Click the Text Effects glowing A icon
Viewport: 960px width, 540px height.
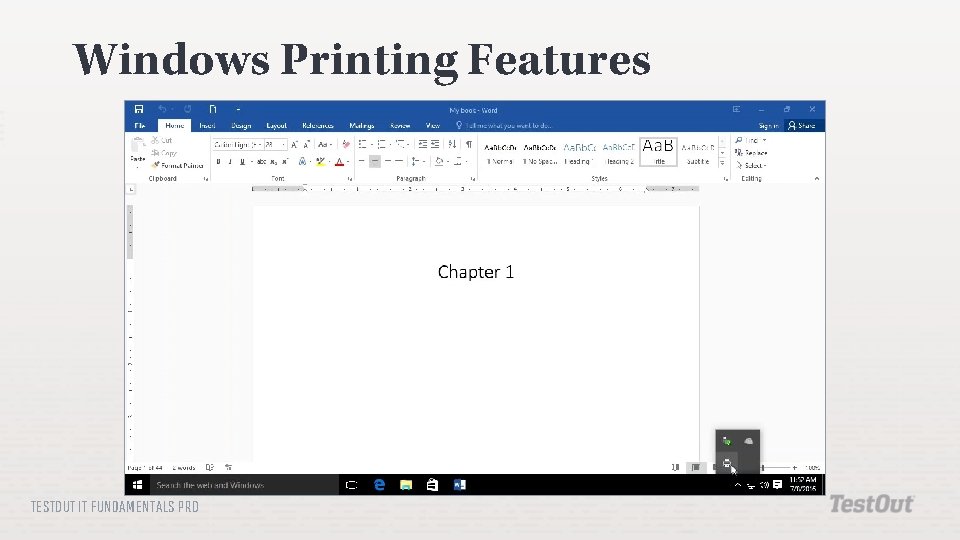pos(302,162)
